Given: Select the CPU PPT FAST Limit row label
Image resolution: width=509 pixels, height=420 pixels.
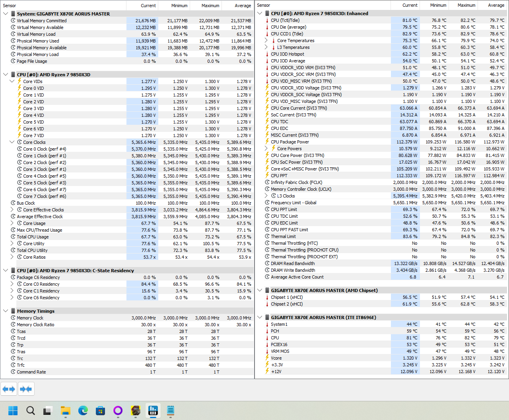Looking at the screenshot, I should coord(289,230).
